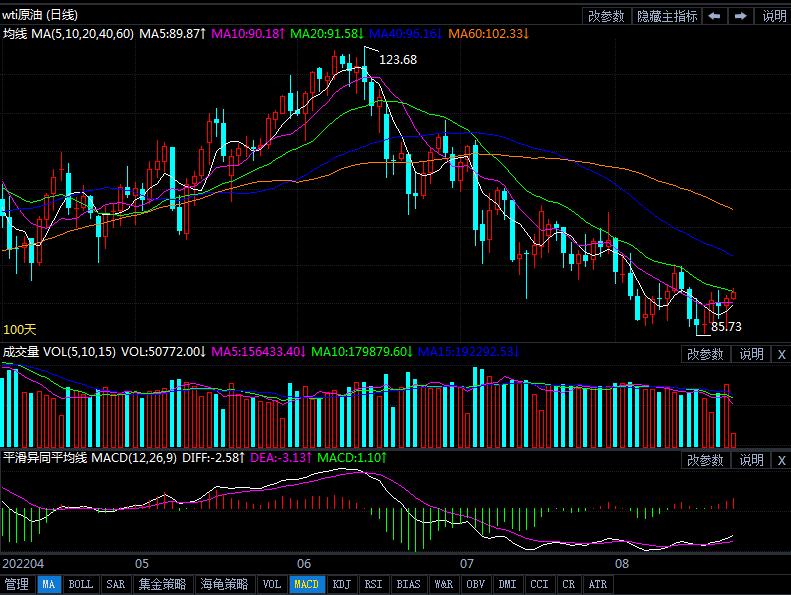Click the right arrow navigation button
Viewport: 791px width, 595px height.
(x=740, y=16)
